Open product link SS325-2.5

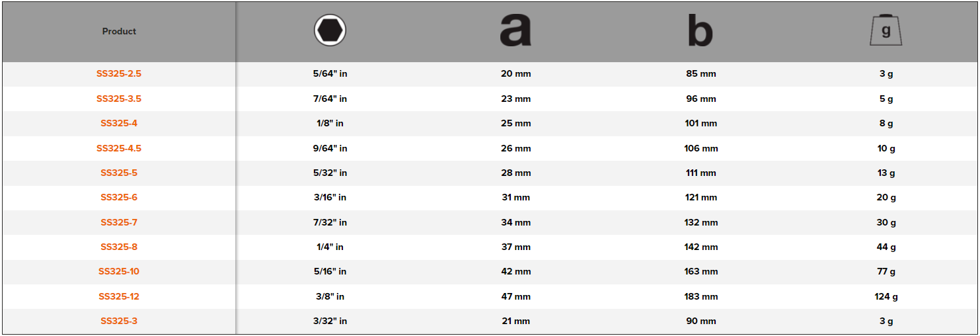(x=119, y=73)
